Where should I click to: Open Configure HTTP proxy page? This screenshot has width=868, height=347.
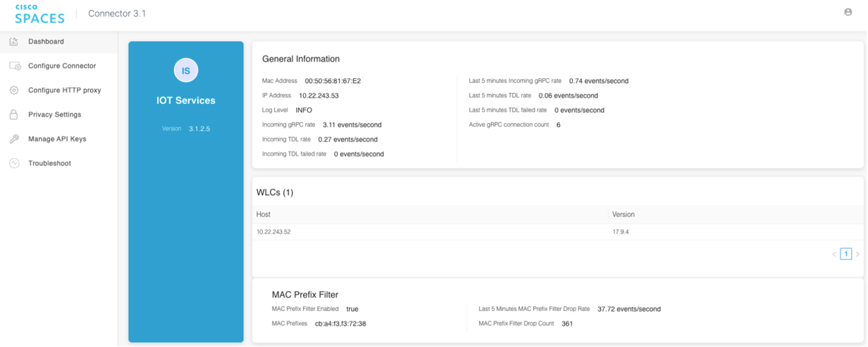64,90
